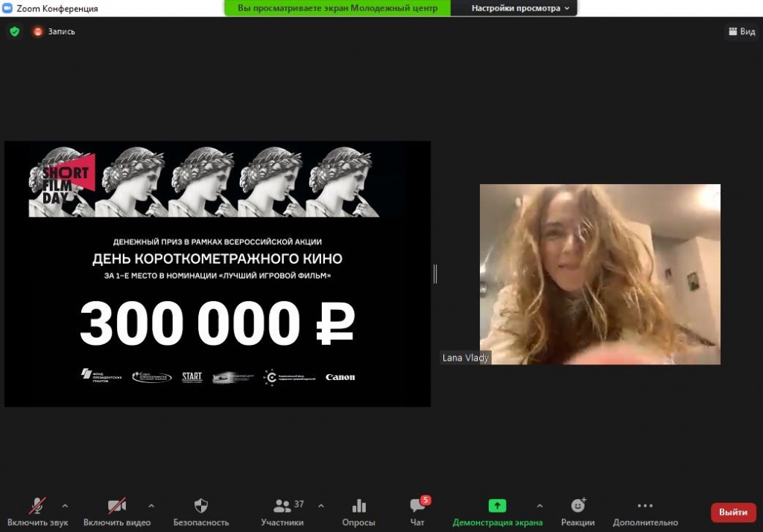Open the Polls (Опросы) icon

tap(358, 507)
